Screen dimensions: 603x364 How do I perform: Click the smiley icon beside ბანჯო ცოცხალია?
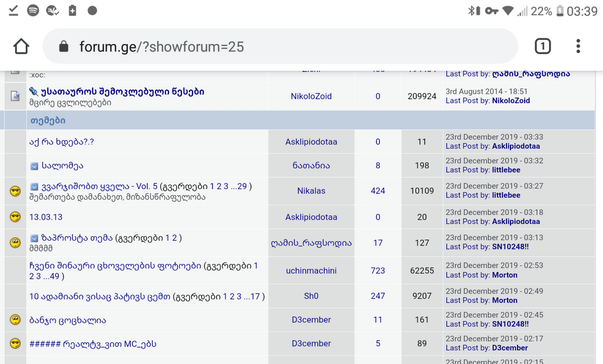[x=15, y=320]
